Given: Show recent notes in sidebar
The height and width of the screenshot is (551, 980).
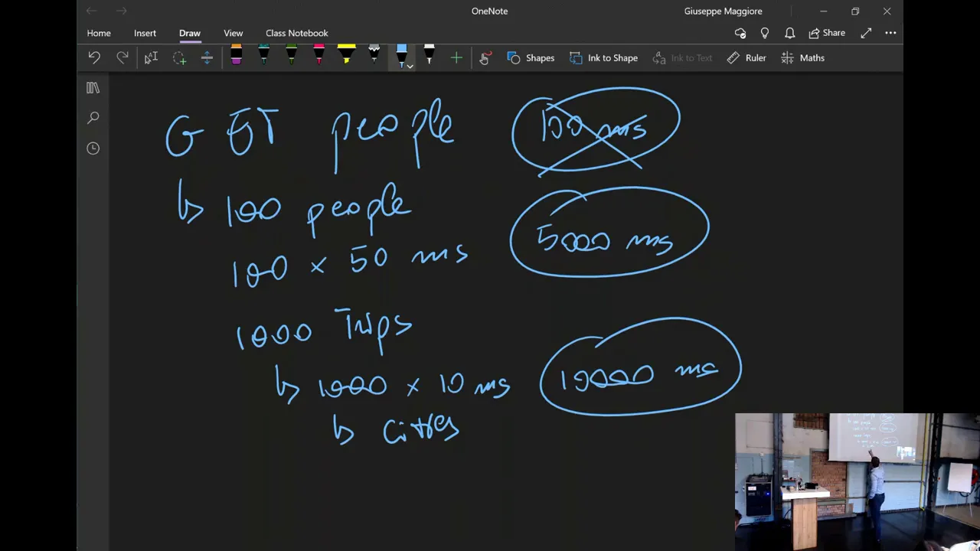Looking at the screenshot, I should (93, 148).
